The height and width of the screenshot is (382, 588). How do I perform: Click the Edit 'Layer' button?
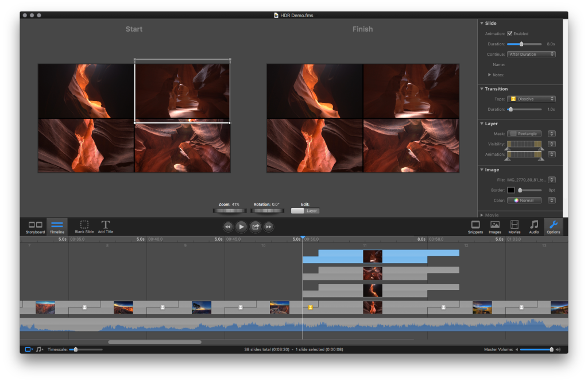coord(305,210)
